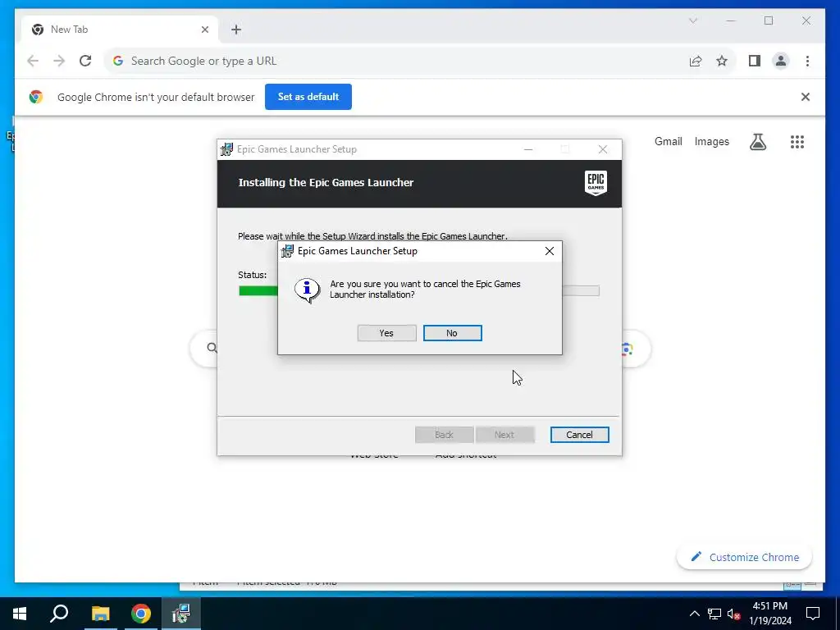Bookmark this tab with the star icon
This screenshot has width=840, height=630.
722,61
